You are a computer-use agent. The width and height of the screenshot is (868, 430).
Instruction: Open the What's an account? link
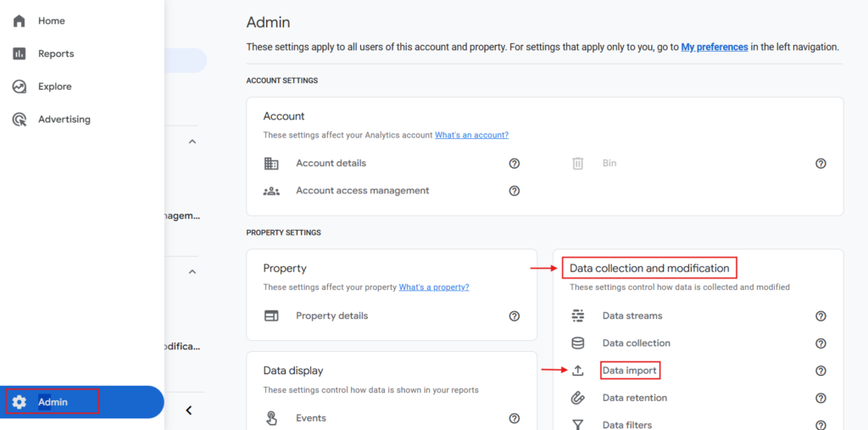pyautogui.click(x=471, y=135)
